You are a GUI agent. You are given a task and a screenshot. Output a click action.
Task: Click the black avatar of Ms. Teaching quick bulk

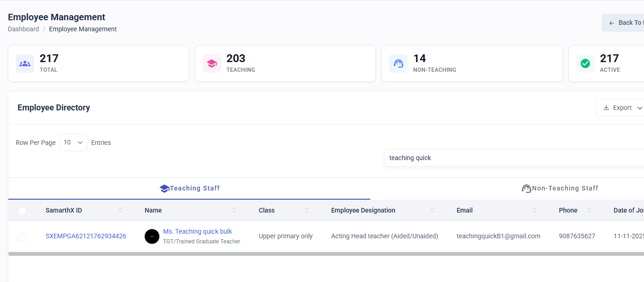click(x=152, y=236)
